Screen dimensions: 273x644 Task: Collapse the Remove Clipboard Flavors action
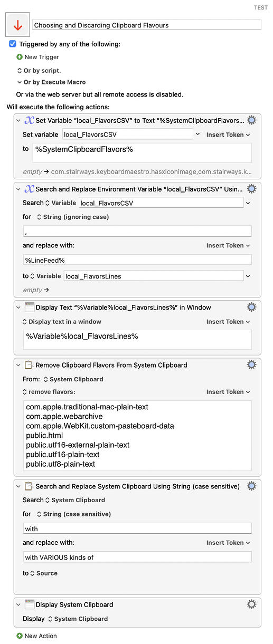tap(19, 364)
